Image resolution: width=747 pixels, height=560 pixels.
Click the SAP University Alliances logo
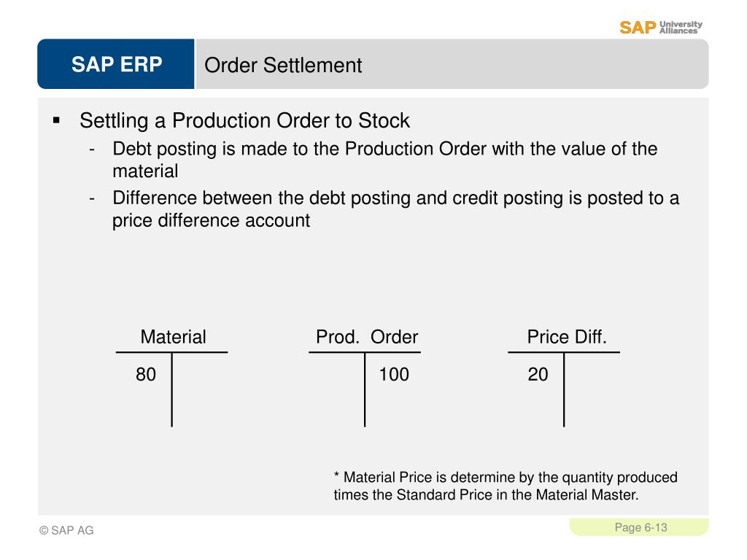coord(661,28)
